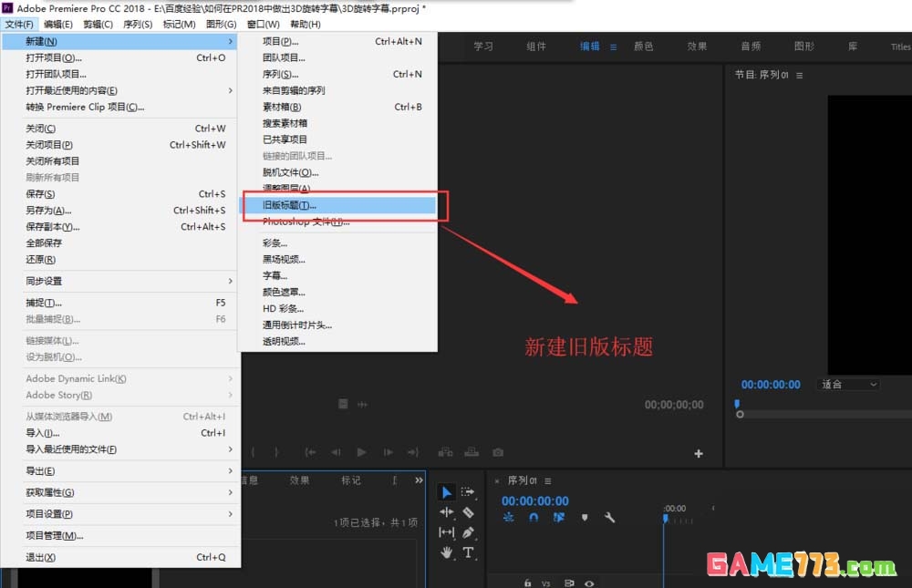Go to In point in source monitor
This screenshot has width=912, height=588.
click(311, 452)
